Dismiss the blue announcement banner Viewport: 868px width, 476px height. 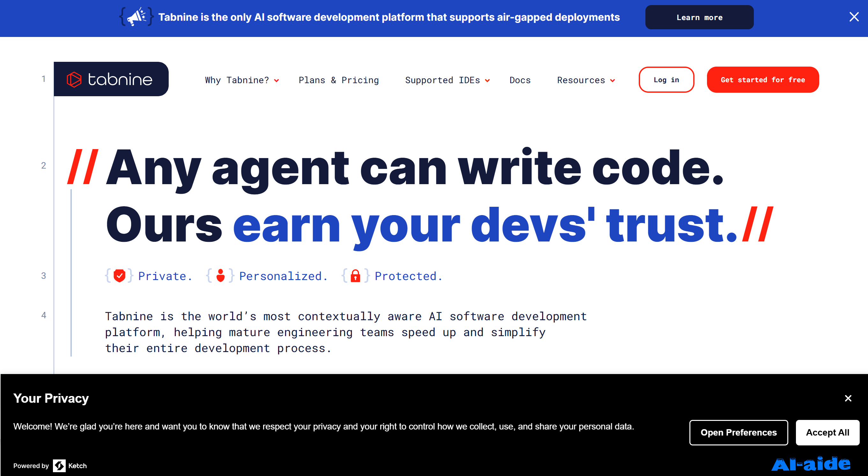pos(854,17)
